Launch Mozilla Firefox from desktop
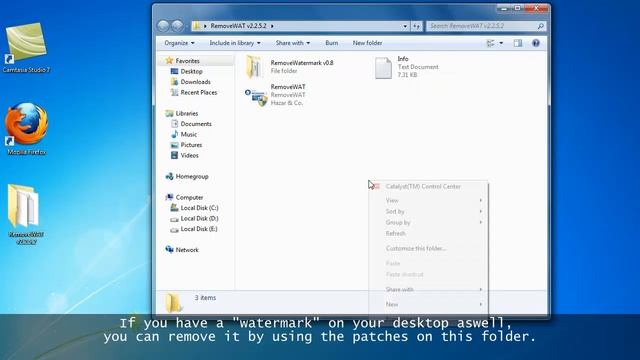This screenshot has width=640, height=360. click(27, 129)
